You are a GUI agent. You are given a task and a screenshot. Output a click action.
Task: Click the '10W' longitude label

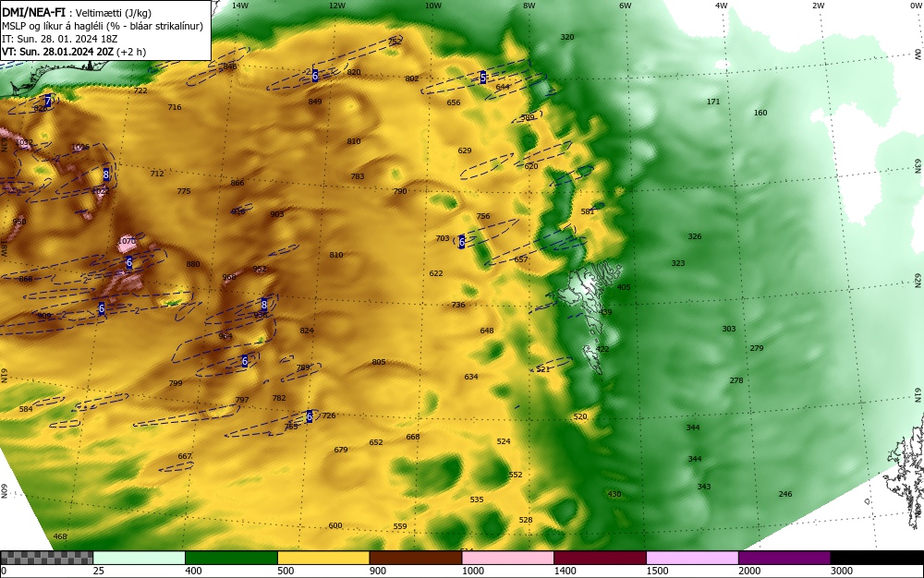(433, 6)
